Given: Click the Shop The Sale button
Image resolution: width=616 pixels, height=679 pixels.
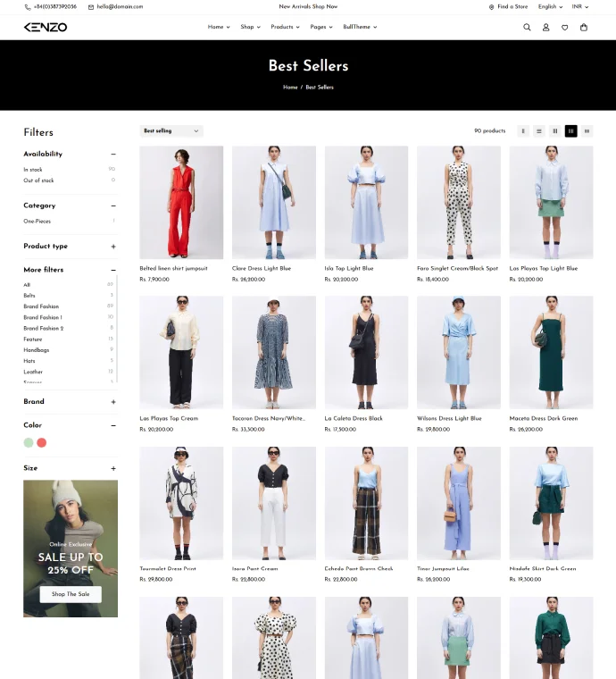Looking at the screenshot, I should click(x=71, y=594).
